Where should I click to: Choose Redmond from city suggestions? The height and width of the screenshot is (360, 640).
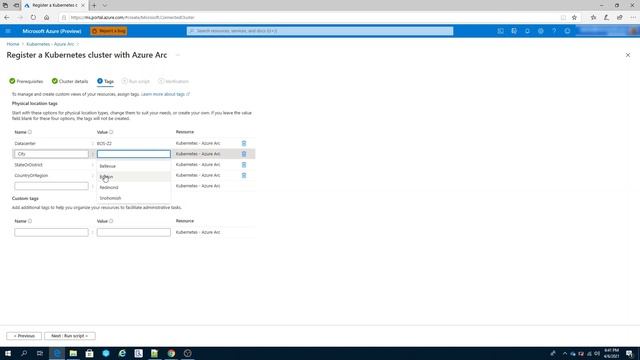point(134,187)
